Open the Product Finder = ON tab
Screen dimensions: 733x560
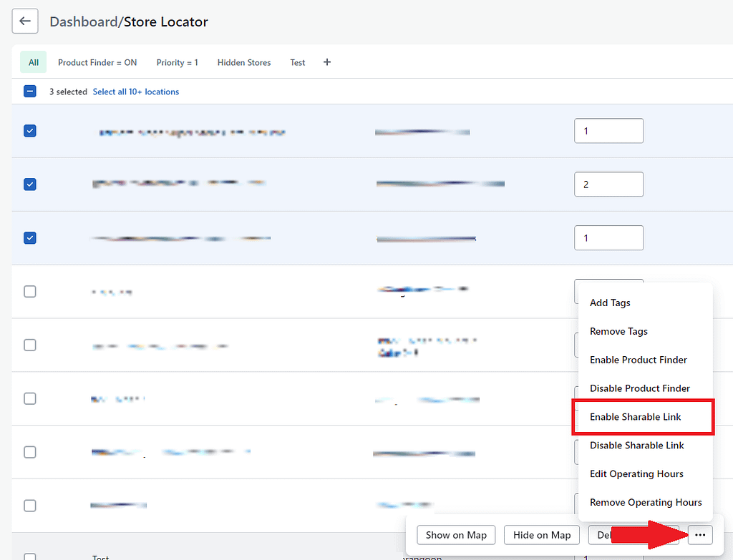[97, 62]
